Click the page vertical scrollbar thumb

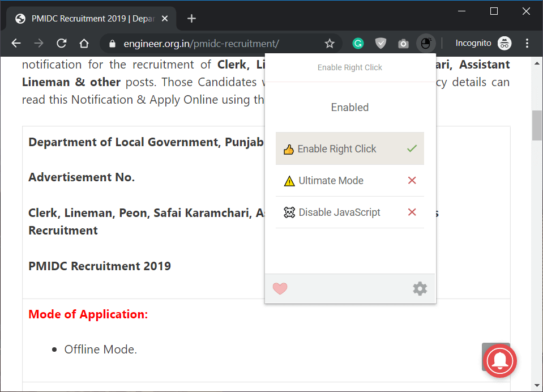[x=537, y=125]
